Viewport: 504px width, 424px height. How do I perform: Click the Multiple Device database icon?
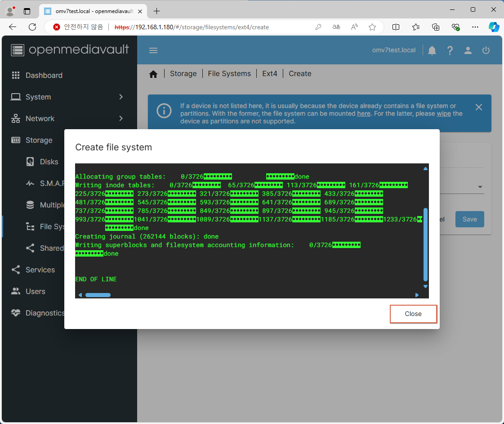30,205
